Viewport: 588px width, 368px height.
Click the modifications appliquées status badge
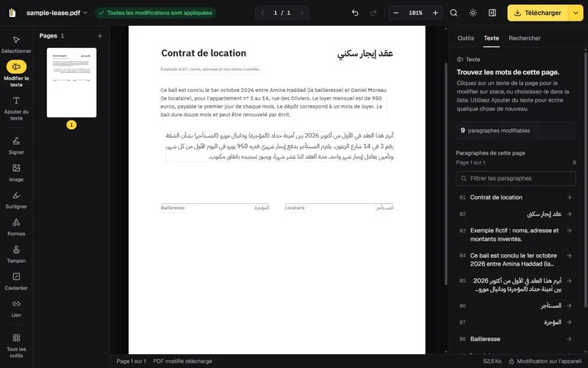pyautogui.click(x=156, y=13)
